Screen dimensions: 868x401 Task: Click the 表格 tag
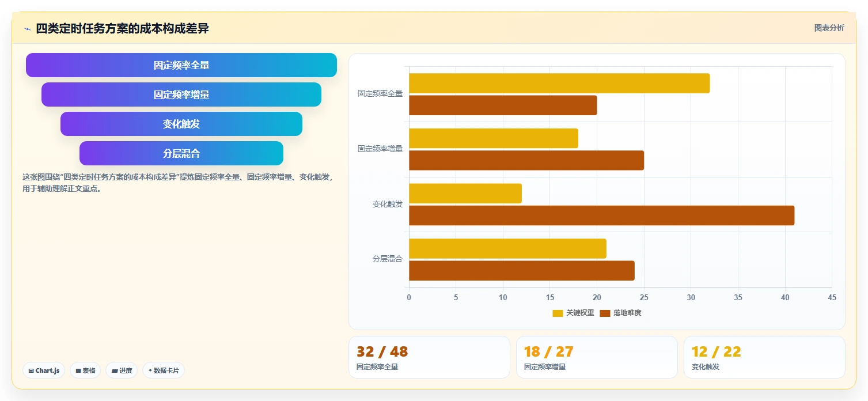point(85,370)
